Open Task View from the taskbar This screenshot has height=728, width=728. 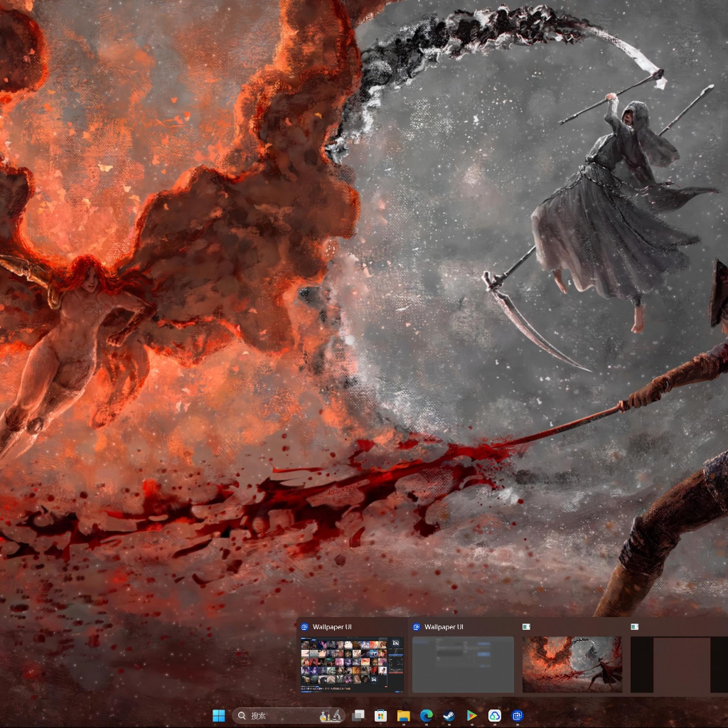point(358,715)
